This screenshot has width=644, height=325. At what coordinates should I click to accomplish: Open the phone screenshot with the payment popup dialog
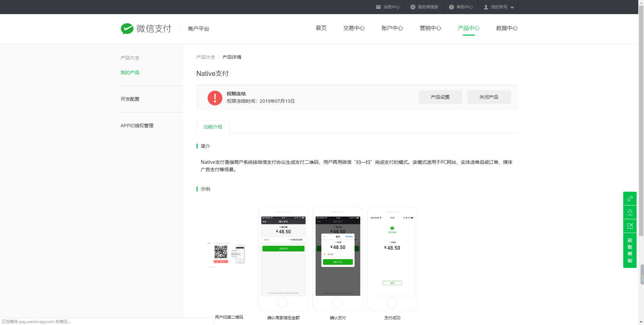tap(338, 259)
